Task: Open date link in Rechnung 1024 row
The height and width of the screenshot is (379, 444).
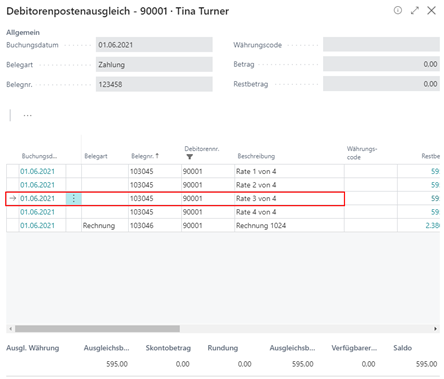Action: tap(37, 226)
